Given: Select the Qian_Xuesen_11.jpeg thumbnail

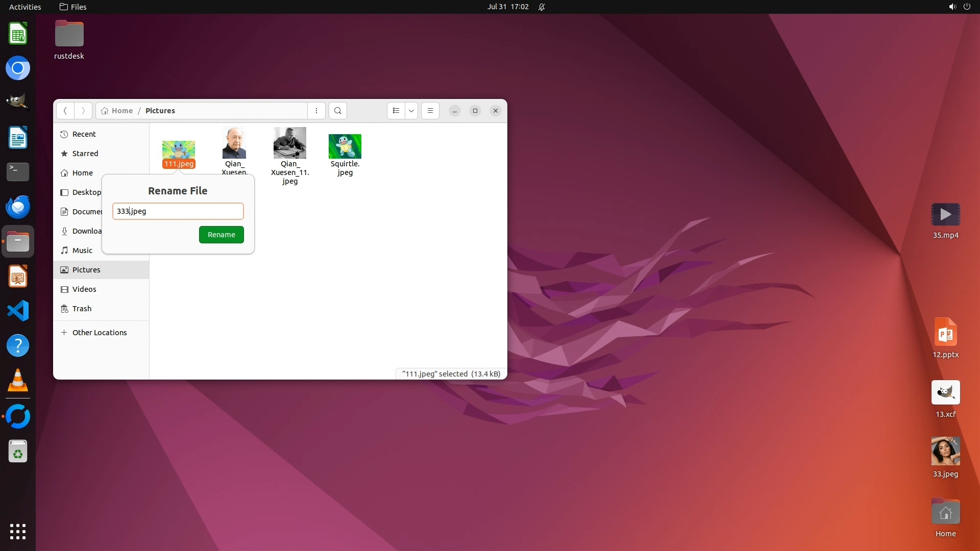Looking at the screenshot, I should 289,143.
